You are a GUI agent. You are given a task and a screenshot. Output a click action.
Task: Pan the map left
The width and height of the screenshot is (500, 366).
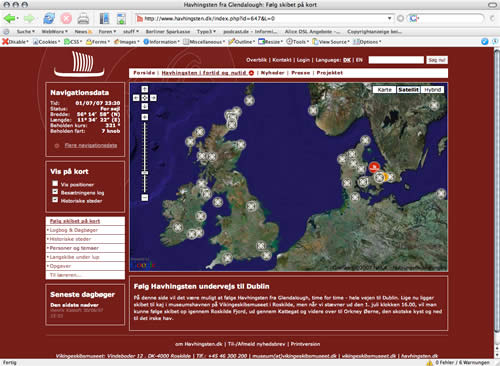coord(136,98)
